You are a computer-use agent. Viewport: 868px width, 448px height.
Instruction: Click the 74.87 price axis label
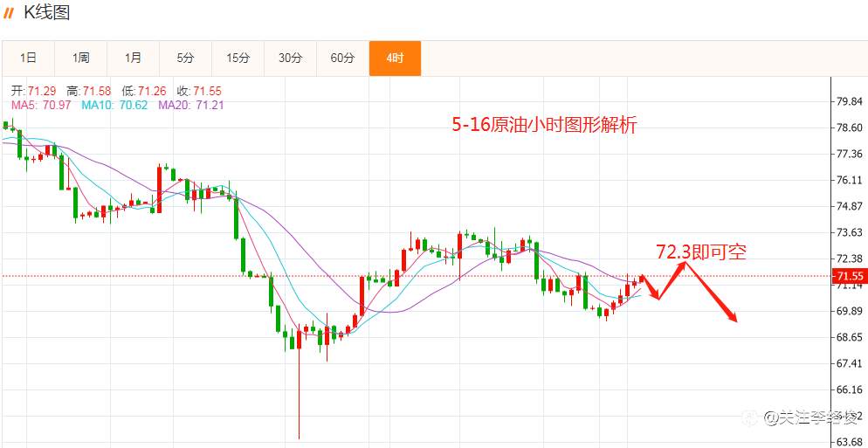tap(850, 207)
